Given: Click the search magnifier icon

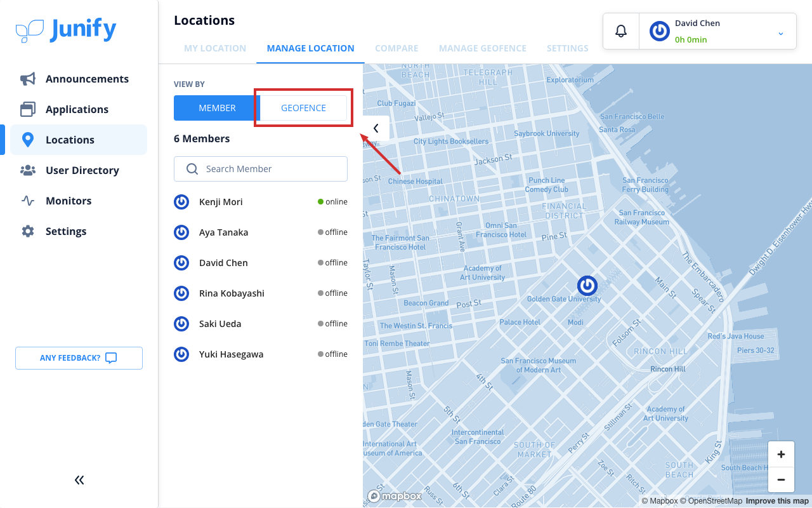Looking at the screenshot, I should pyautogui.click(x=192, y=169).
